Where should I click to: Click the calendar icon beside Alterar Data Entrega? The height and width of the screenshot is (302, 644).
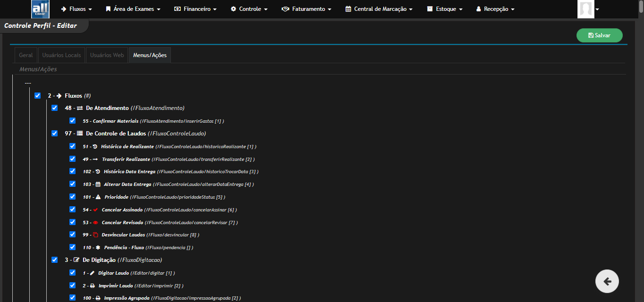coord(98,185)
